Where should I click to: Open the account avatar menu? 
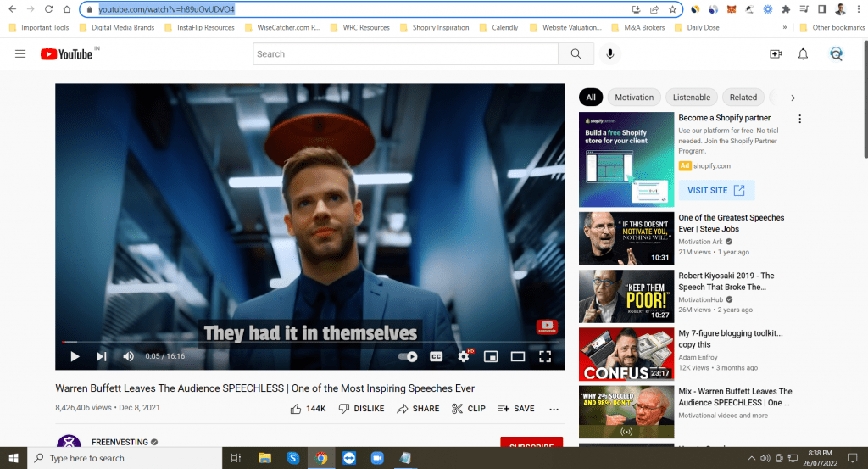[836, 53]
